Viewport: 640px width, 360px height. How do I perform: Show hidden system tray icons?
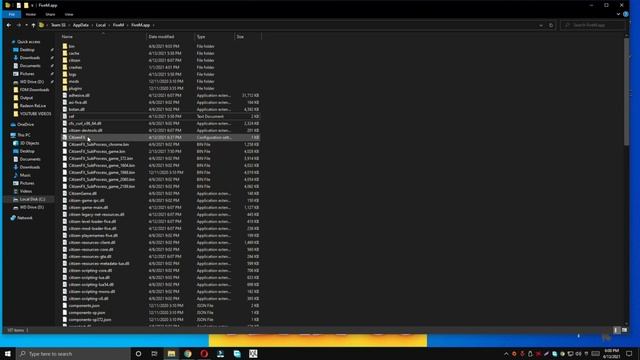tap(506, 353)
